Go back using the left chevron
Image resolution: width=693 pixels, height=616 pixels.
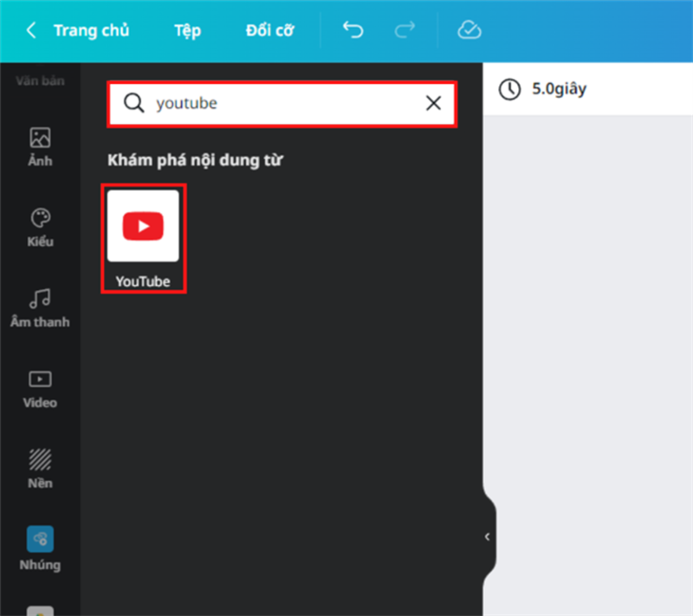31,30
